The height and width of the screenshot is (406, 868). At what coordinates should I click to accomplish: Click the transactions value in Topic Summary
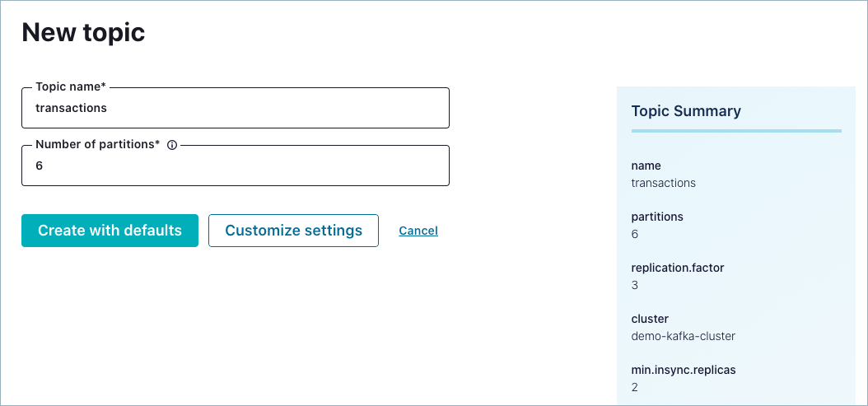[x=663, y=183]
